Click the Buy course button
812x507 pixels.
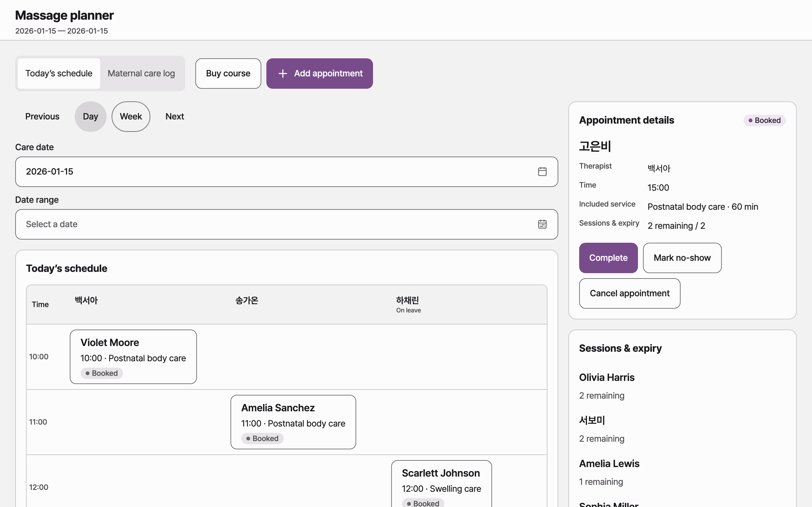(x=228, y=74)
